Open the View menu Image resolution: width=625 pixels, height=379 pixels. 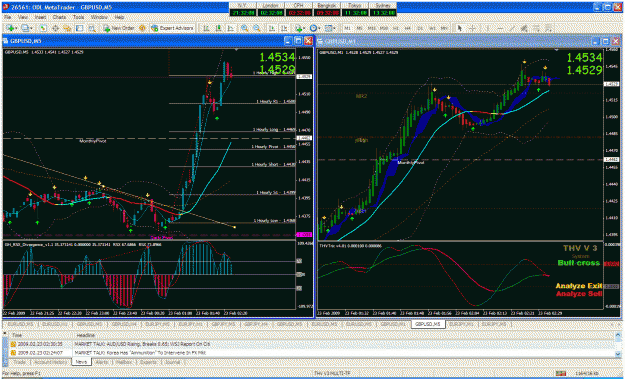point(23,18)
